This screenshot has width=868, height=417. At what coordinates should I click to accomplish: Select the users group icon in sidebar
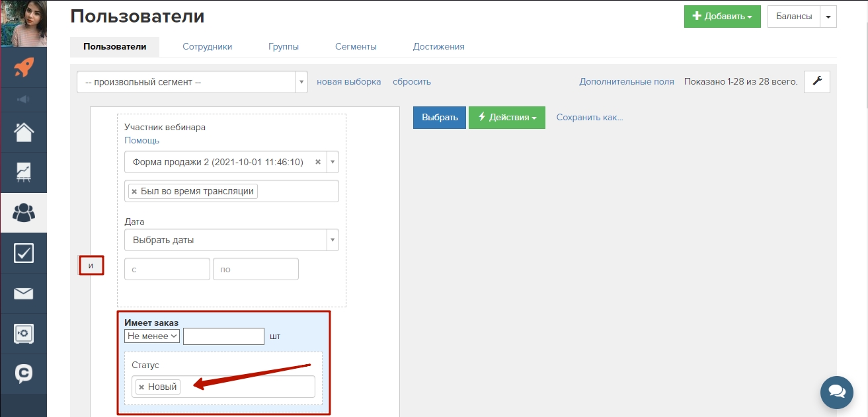[24, 213]
